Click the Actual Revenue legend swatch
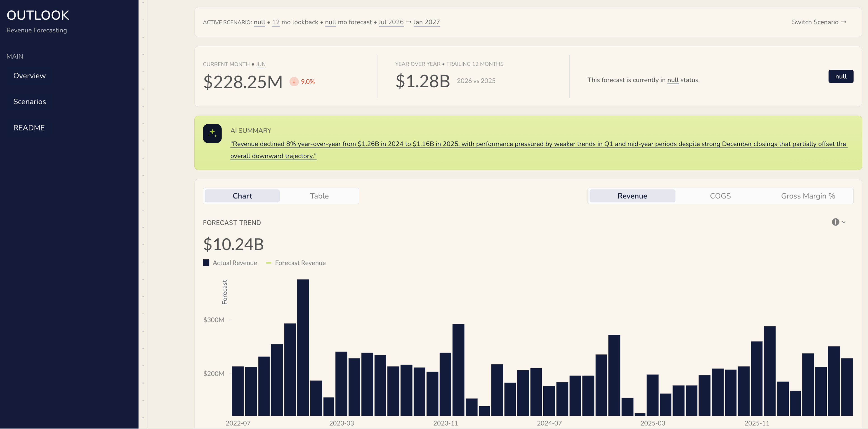 point(206,263)
